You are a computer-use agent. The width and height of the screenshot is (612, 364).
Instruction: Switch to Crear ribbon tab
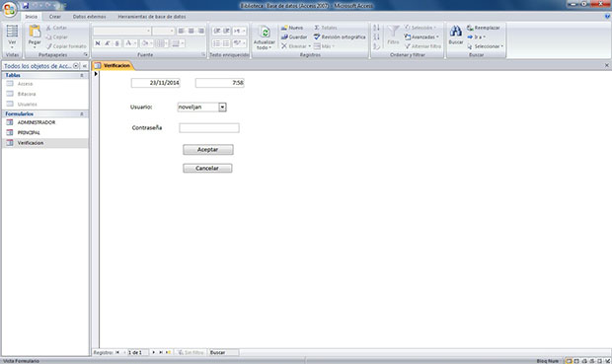[55, 17]
